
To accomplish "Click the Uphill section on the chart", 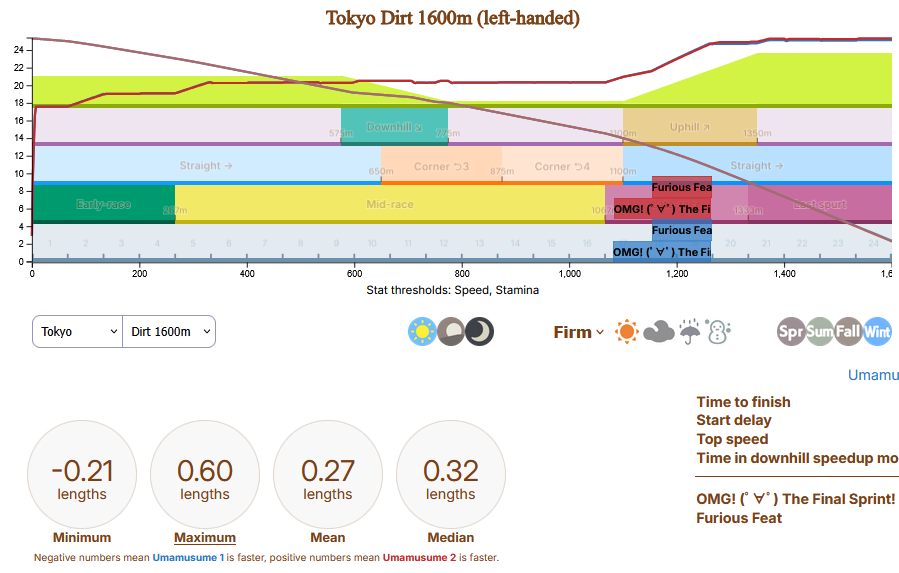I will pyautogui.click(x=690, y=126).
